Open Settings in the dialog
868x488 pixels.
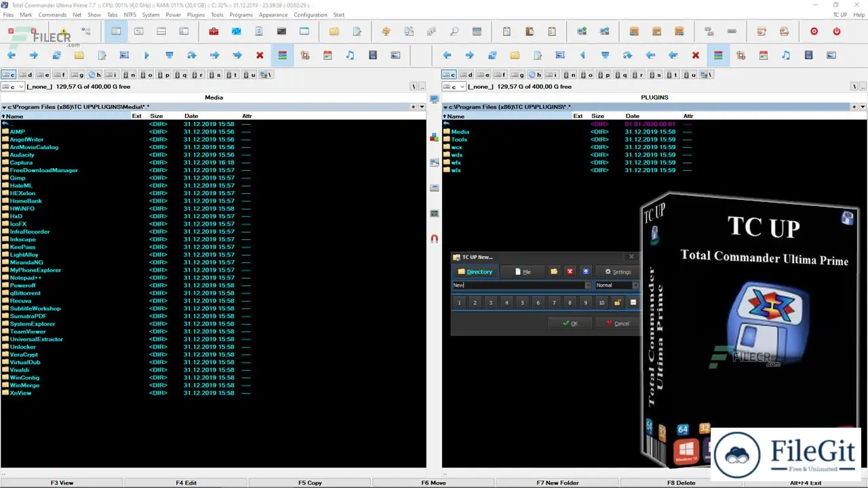pyautogui.click(x=617, y=272)
